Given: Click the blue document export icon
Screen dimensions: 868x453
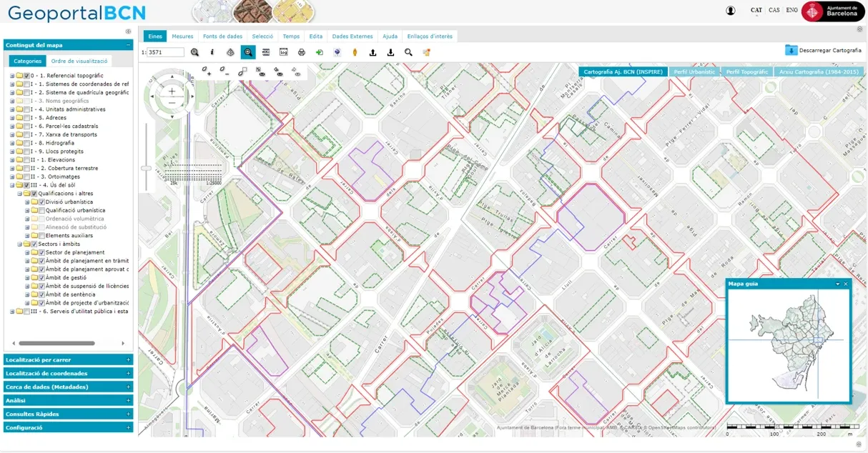Looking at the screenshot, I should click(337, 52).
